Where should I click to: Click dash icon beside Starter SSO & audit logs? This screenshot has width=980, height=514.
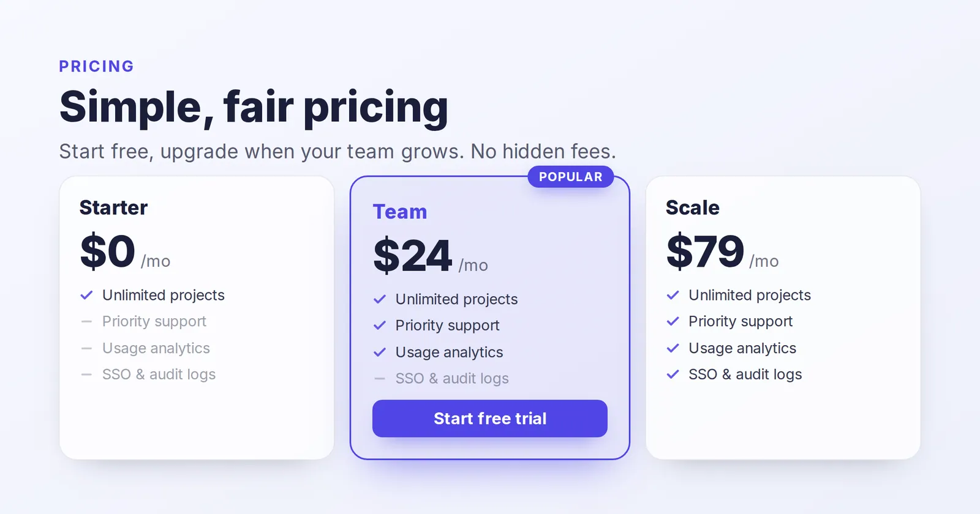(86, 374)
